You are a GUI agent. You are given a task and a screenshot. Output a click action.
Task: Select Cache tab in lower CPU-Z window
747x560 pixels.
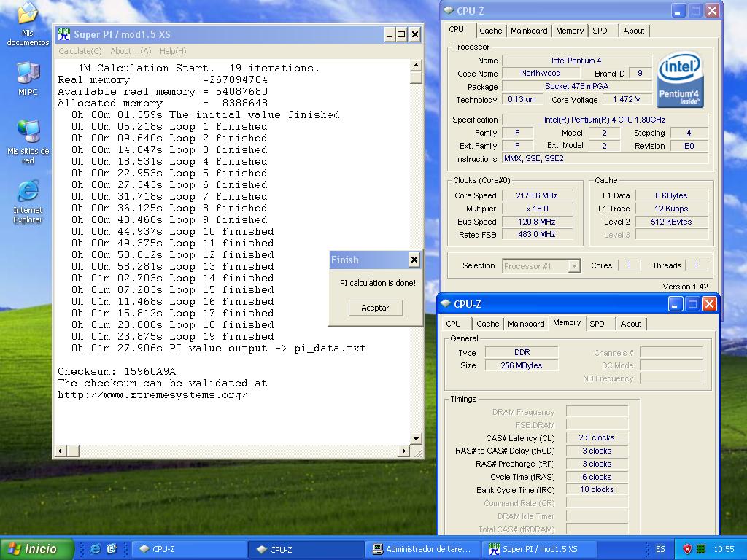488,324
